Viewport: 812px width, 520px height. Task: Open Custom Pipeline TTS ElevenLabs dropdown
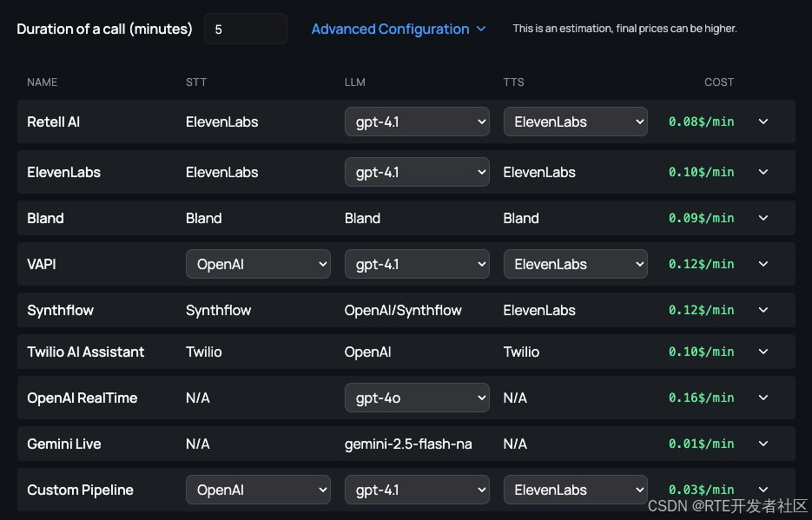[x=575, y=490]
